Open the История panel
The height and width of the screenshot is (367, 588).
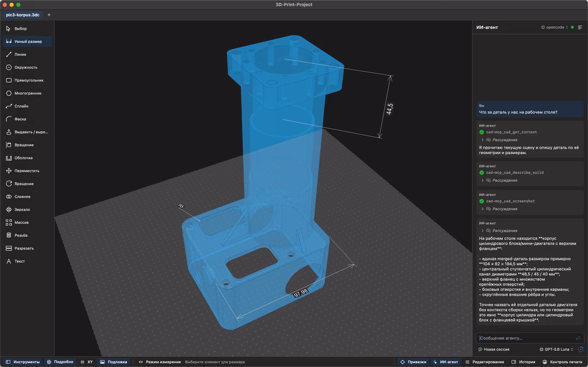pyautogui.click(x=524, y=362)
